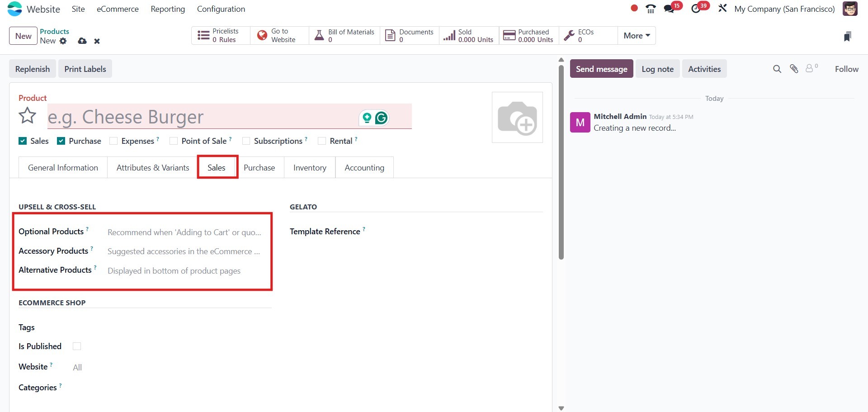Click the red recording indicator dot
868x412 pixels.
(634, 8)
